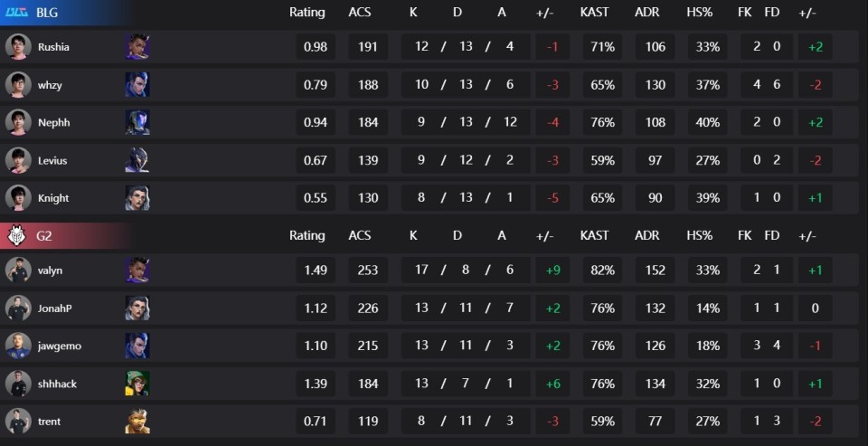This screenshot has width=868, height=446.
Task: Click shhhack's +6 kill difference cell
Action: tap(553, 384)
